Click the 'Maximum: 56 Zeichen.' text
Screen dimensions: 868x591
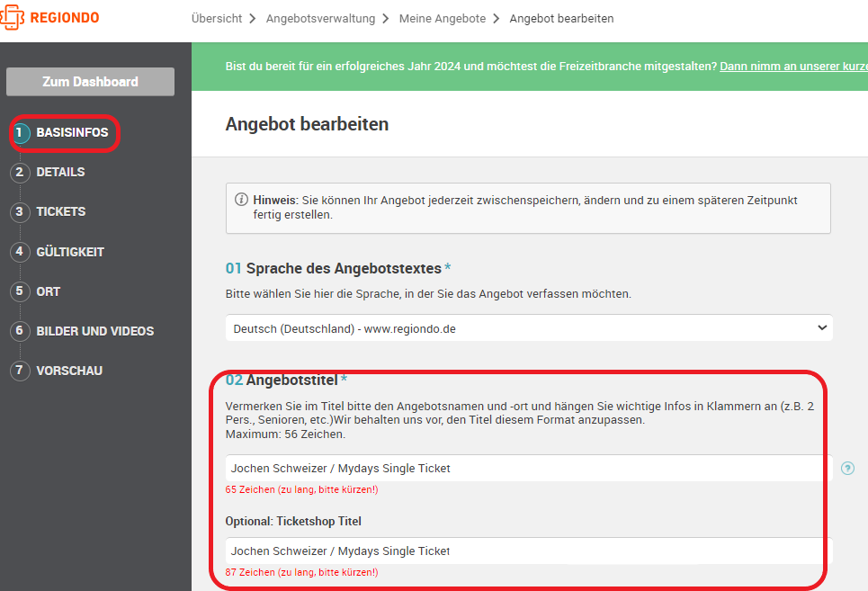tap(285, 434)
